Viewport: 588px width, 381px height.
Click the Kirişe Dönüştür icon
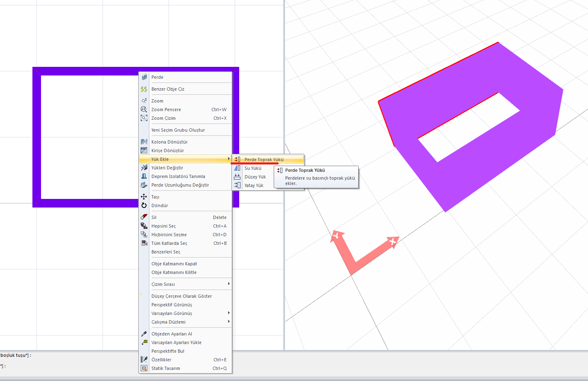[144, 151]
